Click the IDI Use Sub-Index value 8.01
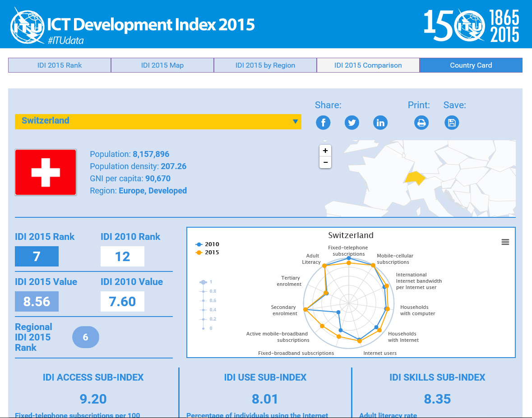532x418 pixels. pos(265,399)
